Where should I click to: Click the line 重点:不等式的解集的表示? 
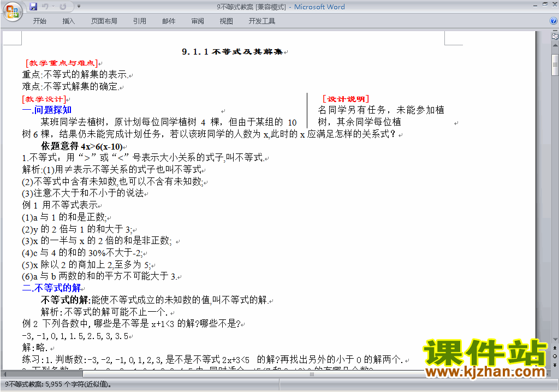point(75,75)
